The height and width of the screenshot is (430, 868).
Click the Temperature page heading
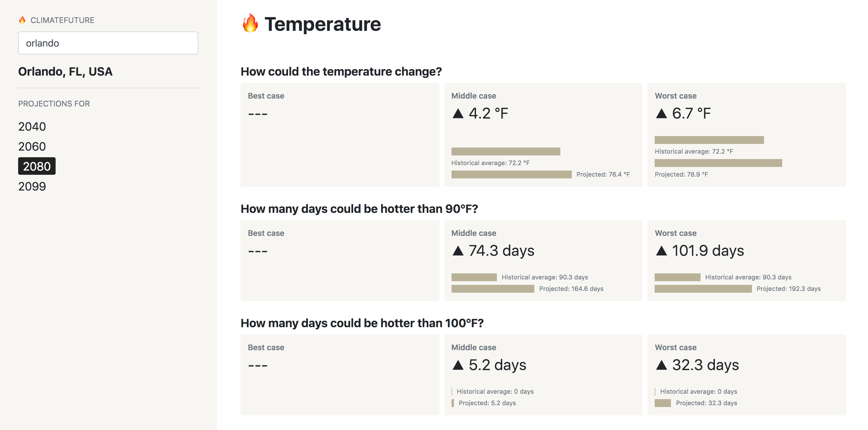tap(322, 24)
